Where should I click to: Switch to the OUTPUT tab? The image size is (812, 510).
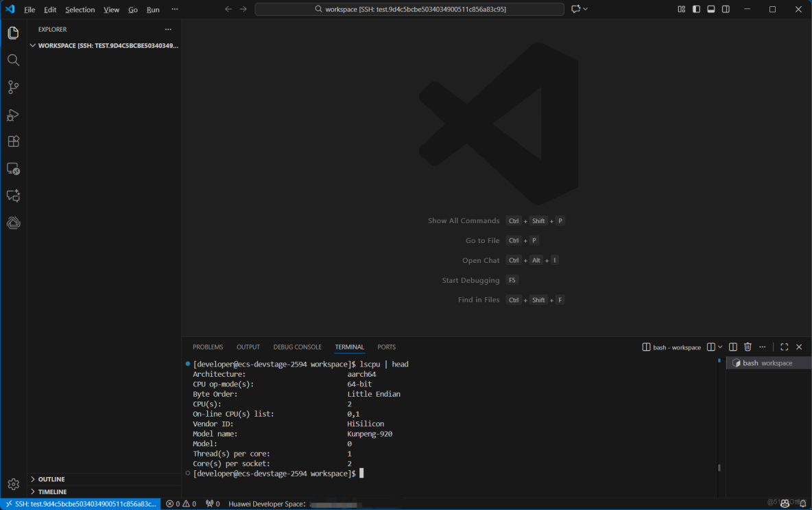(x=248, y=347)
